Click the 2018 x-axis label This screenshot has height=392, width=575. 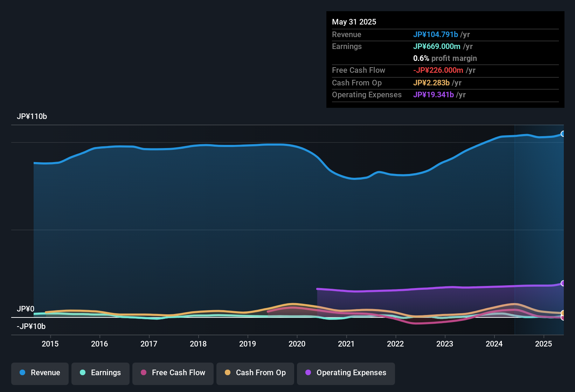click(x=198, y=344)
